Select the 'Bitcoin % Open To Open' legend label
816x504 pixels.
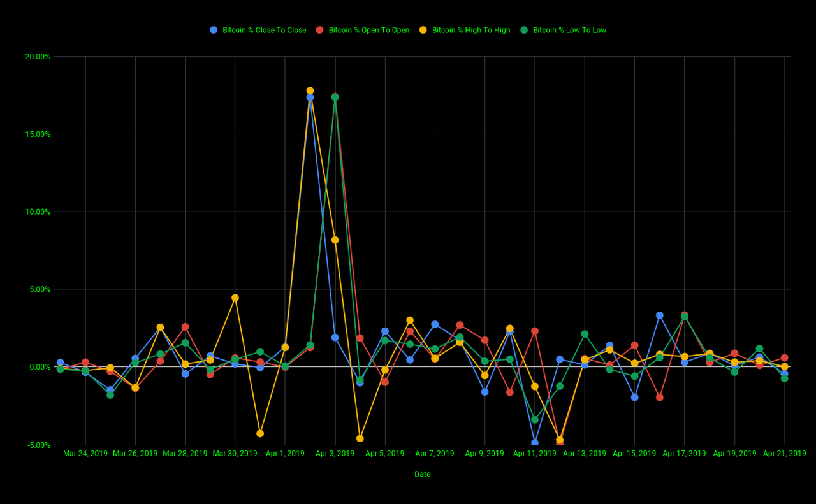click(x=369, y=30)
